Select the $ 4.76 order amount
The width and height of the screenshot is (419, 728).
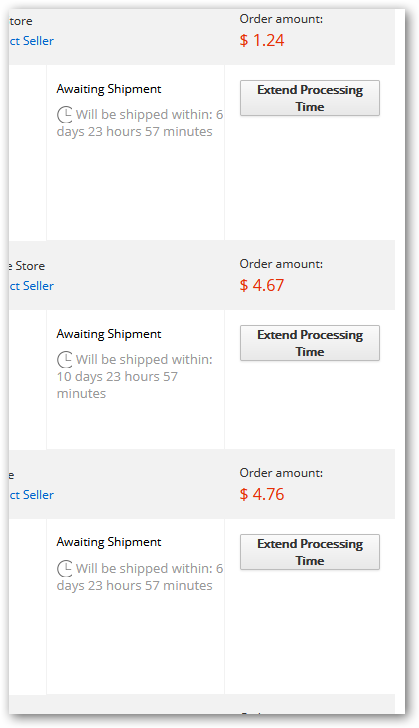coord(262,494)
